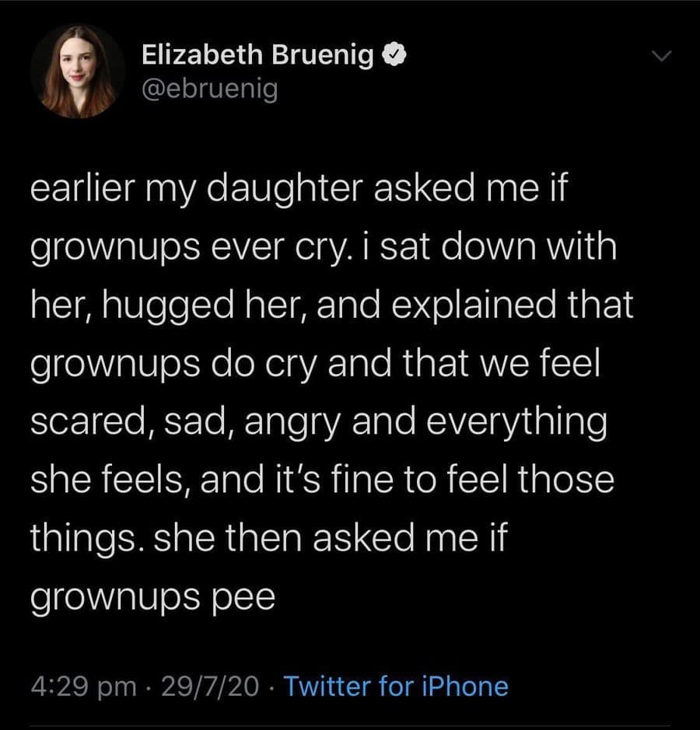Click the @ebruenig handle
The height and width of the screenshot is (730, 700).
click(x=212, y=88)
